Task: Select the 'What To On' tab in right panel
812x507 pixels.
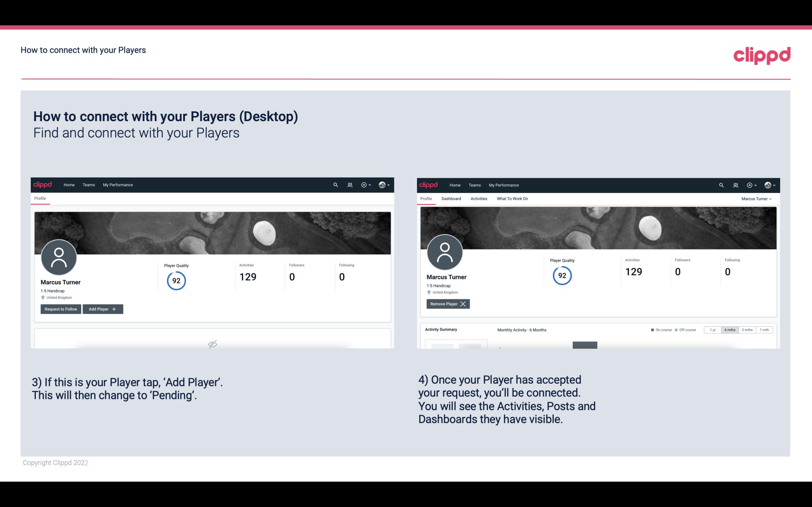Action: (x=512, y=199)
